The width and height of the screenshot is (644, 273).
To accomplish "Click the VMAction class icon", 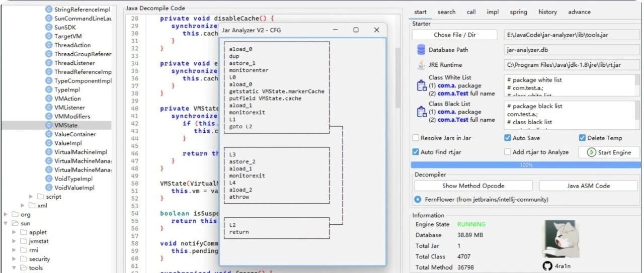I will pyautogui.click(x=49, y=99).
